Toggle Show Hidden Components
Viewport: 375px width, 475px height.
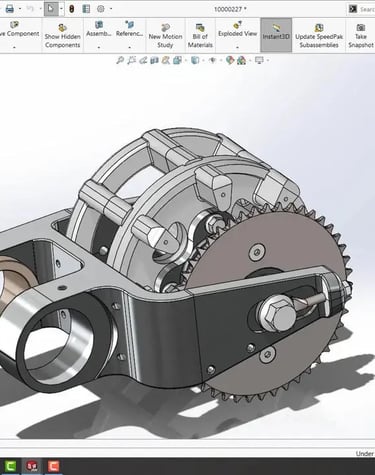pos(63,35)
